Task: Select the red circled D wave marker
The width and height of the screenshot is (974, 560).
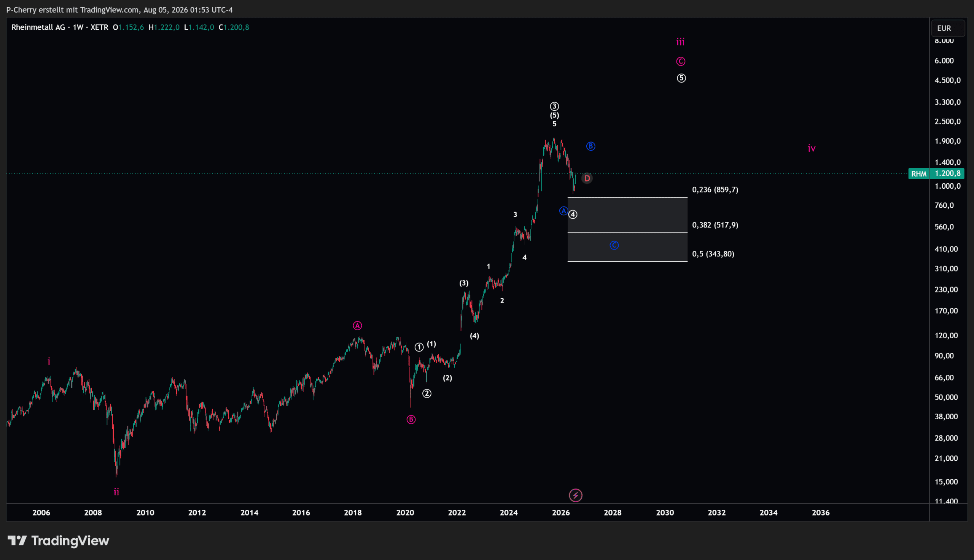Action: pyautogui.click(x=587, y=178)
